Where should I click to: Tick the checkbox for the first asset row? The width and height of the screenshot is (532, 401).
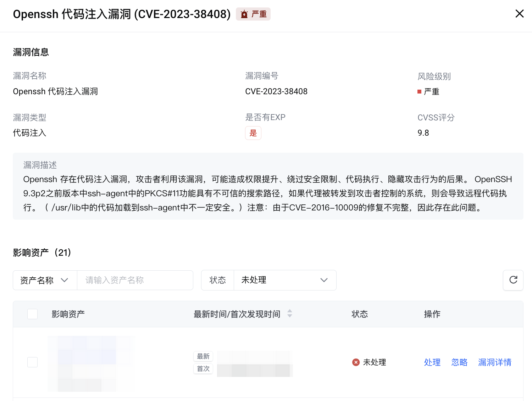tap(33, 362)
